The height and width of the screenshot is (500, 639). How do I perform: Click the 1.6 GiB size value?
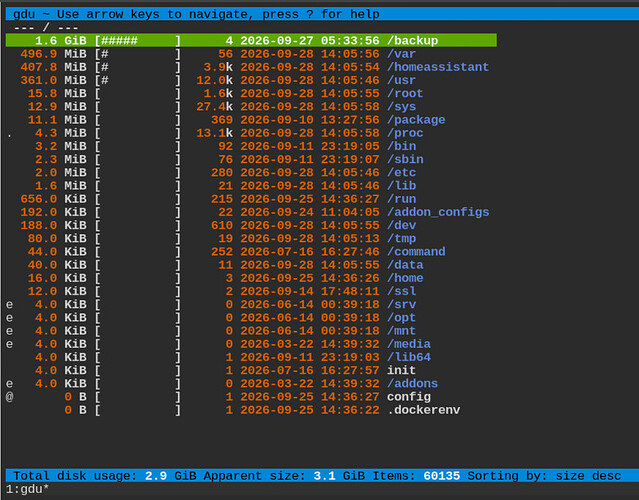61,40
